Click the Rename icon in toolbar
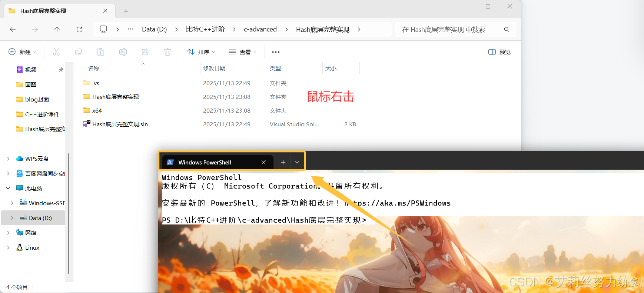644x293 pixels. 123,52
